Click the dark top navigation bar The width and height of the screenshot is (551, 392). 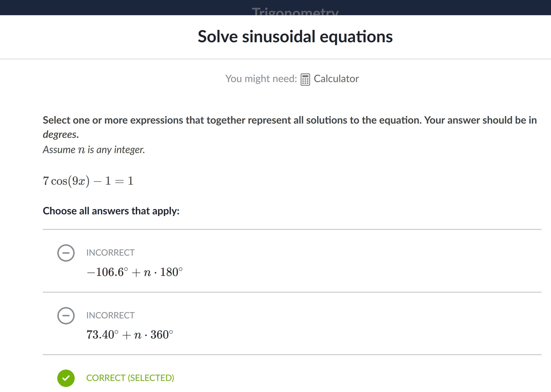(x=275, y=7)
